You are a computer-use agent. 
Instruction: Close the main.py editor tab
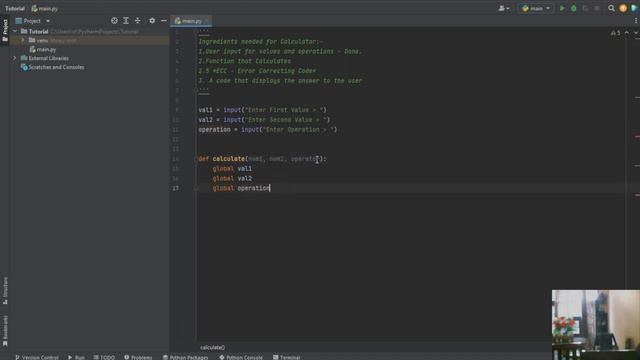tap(207, 20)
